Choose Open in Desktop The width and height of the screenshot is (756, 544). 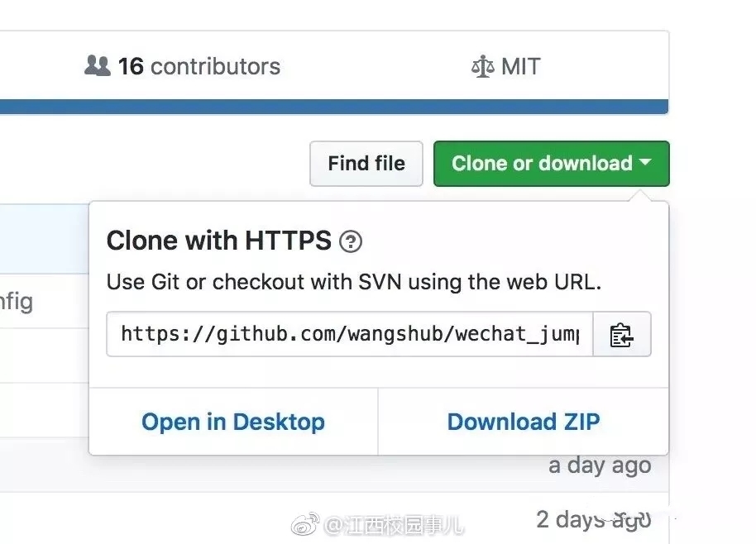coord(233,422)
